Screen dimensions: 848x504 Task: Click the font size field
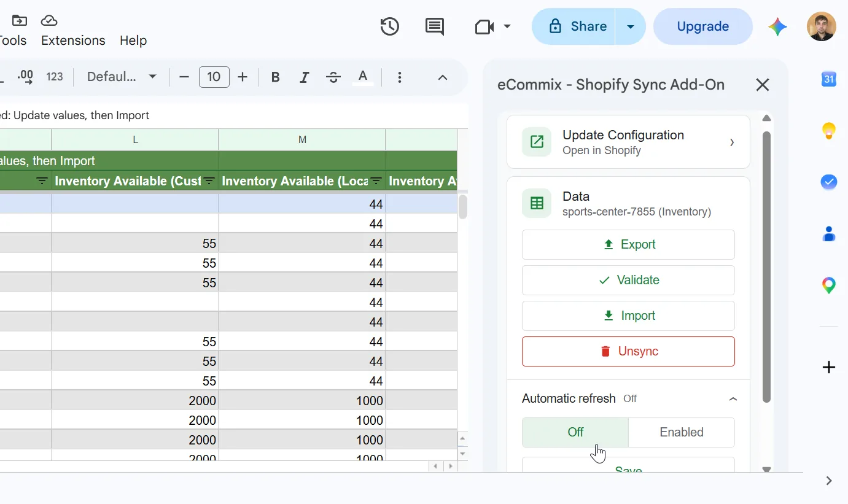[x=214, y=77]
